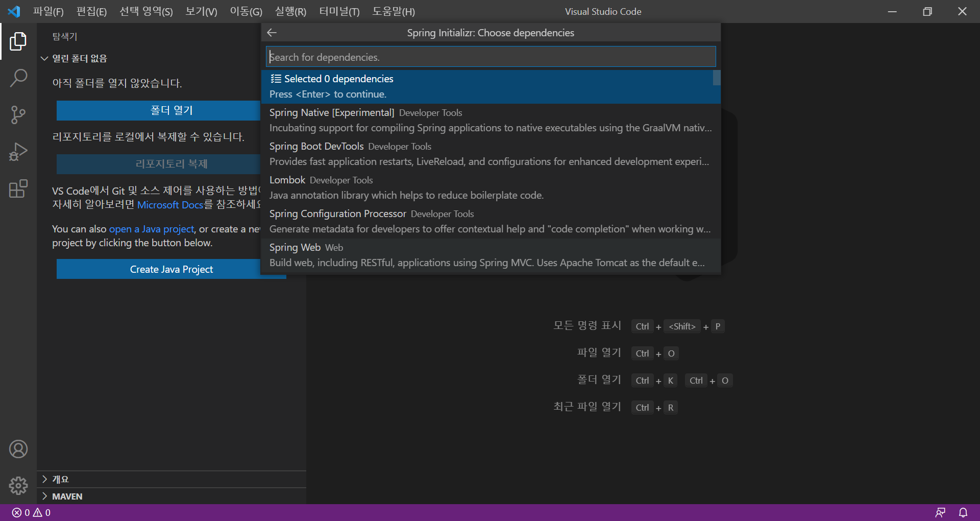The width and height of the screenshot is (980, 521).
Task: Choose Spring Native [Experimental] dependency
Action: pyautogui.click(x=490, y=120)
